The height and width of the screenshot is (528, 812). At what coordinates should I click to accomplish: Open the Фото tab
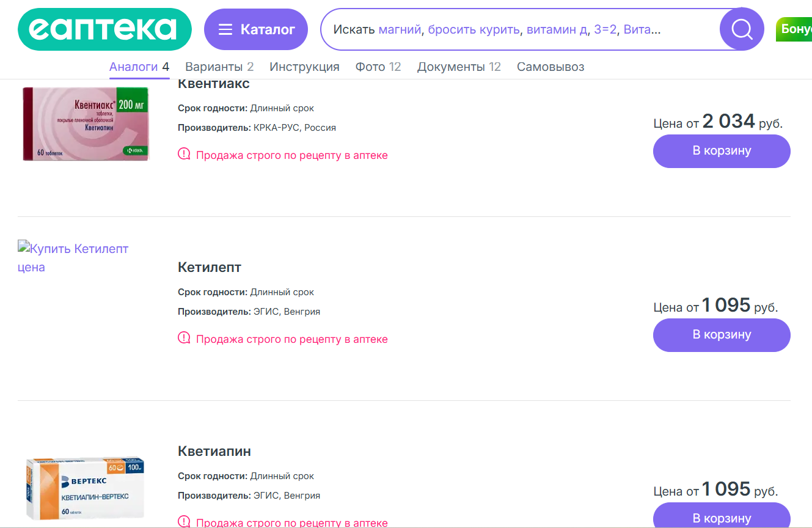378,67
